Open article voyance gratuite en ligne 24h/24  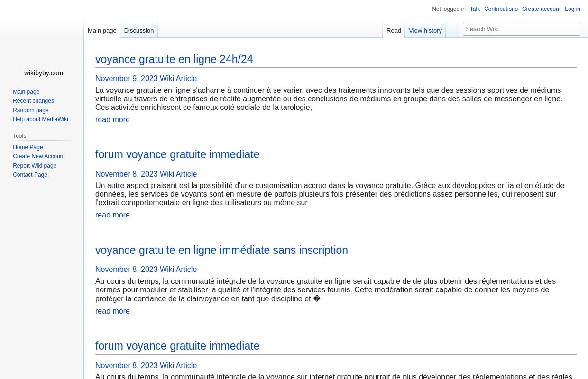click(174, 59)
